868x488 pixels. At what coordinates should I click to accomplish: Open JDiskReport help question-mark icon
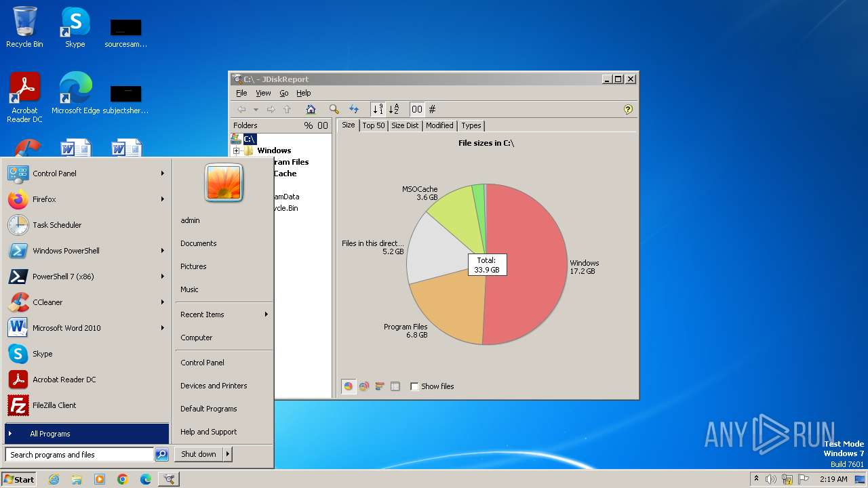(x=628, y=109)
